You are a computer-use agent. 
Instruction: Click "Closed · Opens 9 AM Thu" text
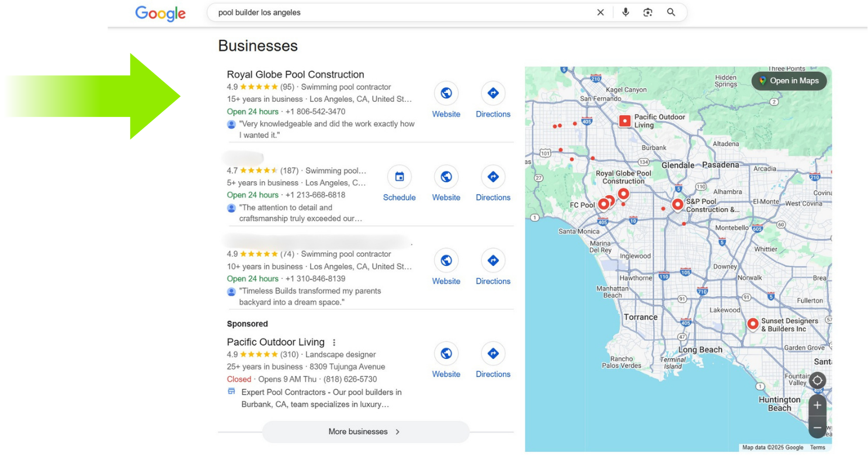273,379
